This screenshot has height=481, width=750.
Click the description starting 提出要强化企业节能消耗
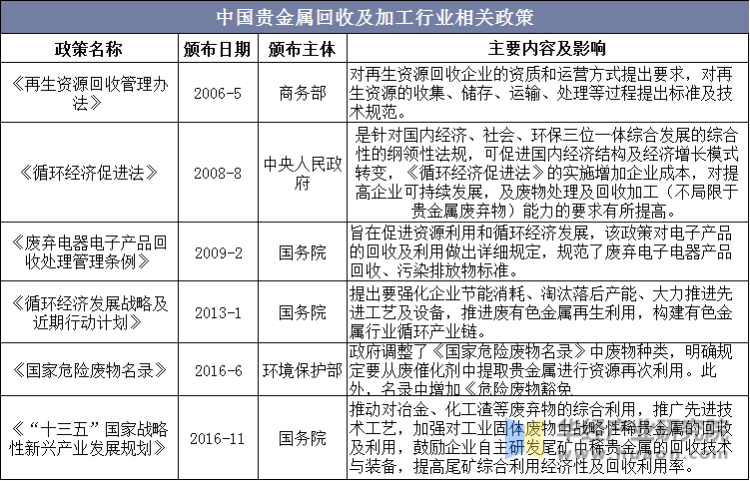[541, 313]
